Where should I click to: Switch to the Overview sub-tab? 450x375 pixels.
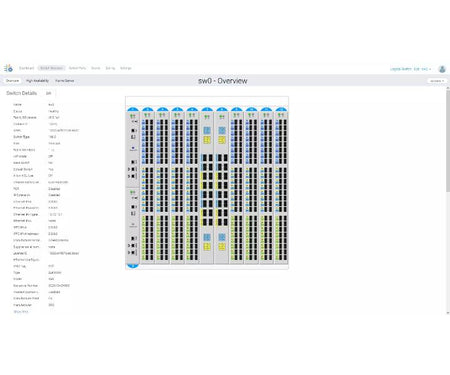(x=12, y=81)
